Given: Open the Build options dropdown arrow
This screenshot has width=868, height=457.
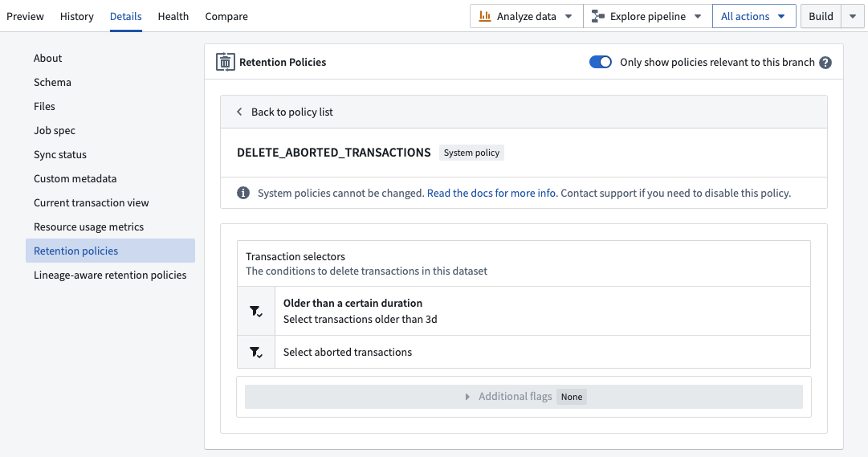Looking at the screenshot, I should (853, 16).
